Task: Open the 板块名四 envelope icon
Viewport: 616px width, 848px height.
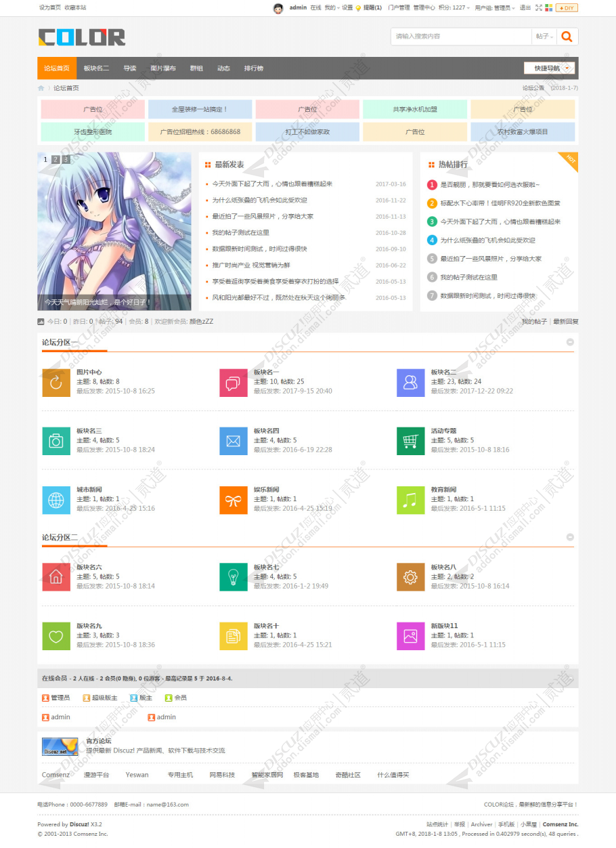Action: click(x=234, y=441)
